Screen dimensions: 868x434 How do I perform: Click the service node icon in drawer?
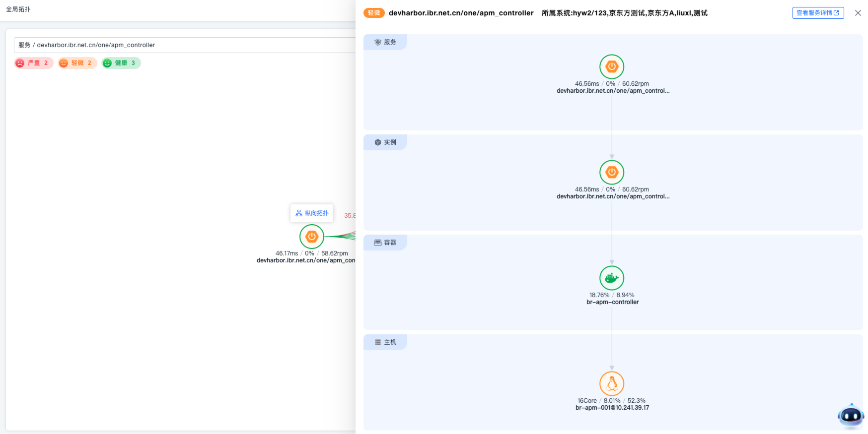[x=612, y=66]
